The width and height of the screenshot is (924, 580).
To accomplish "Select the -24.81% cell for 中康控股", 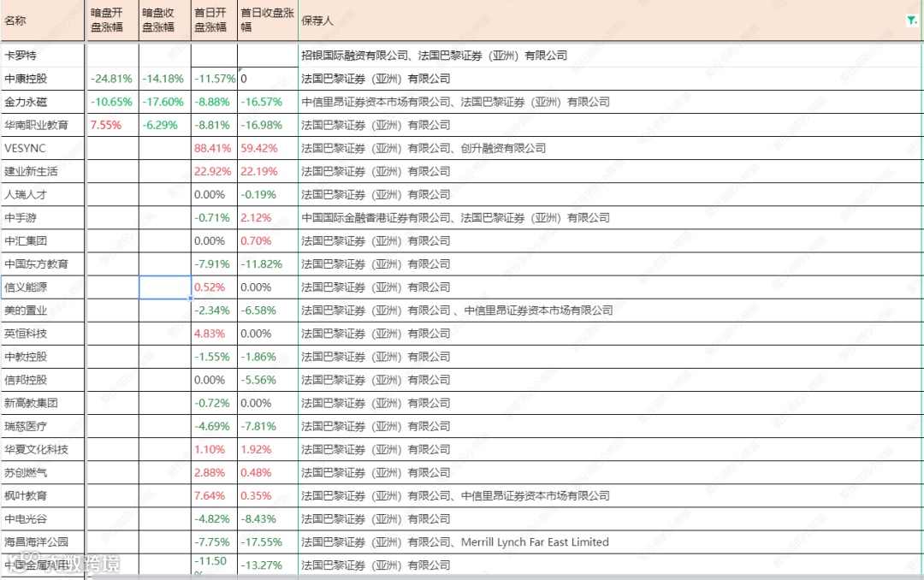I will 113,79.
